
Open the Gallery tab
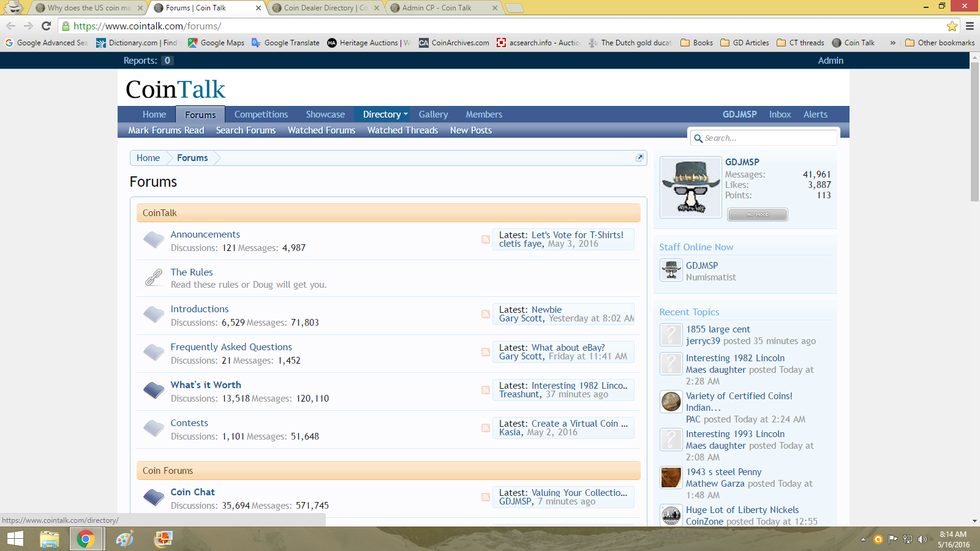(433, 114)
